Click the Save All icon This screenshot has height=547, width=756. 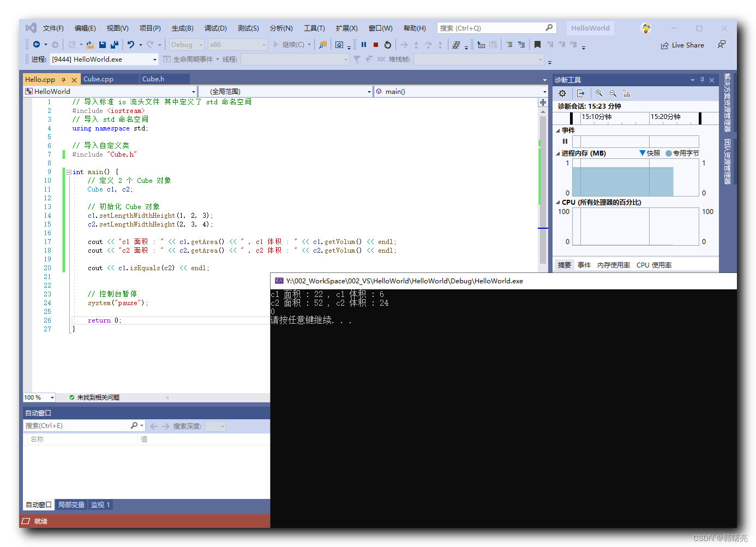point(115,45)
